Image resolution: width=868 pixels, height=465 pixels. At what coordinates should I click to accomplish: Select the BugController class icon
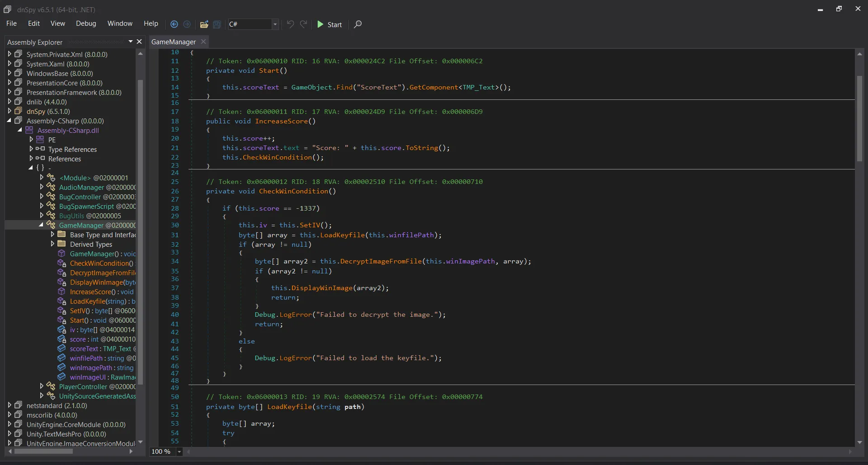coord(51,196)
